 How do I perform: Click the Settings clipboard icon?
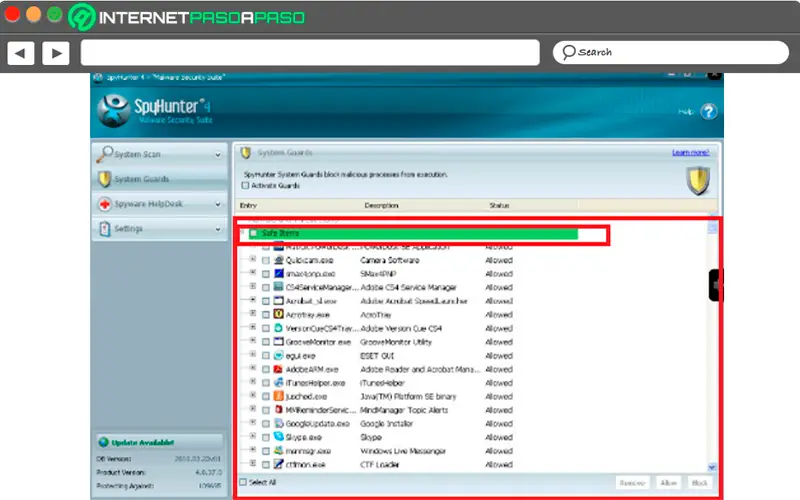click(x=105, y=229)
